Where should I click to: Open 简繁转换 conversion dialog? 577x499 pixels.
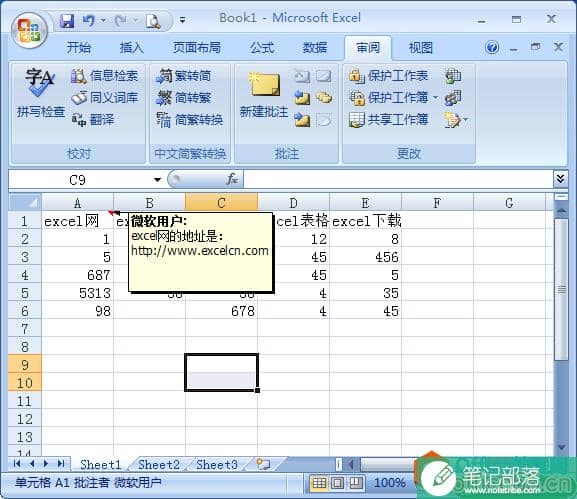pos(190,120)
